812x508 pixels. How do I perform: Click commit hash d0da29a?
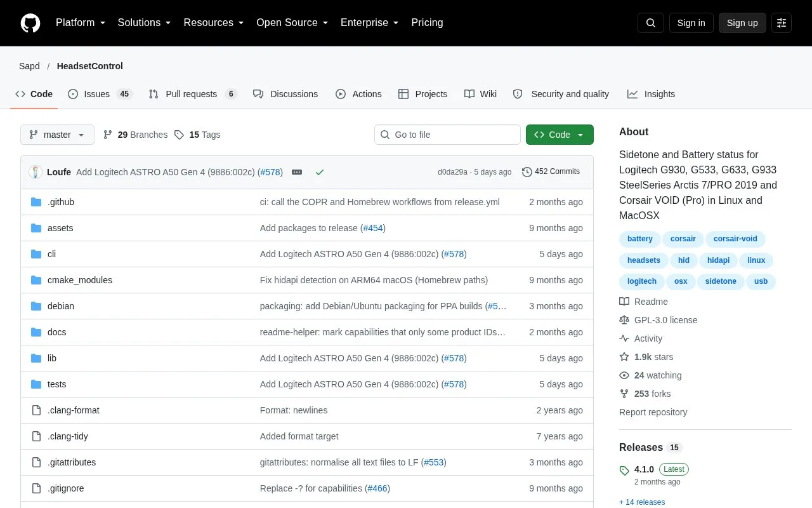pos(452,172)
